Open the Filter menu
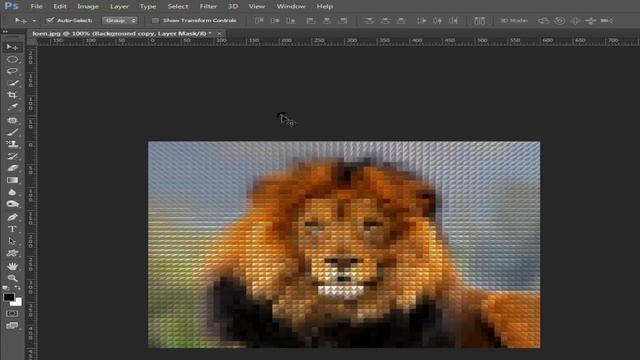The width and height of the screenshot is (640, 360). click(x=208, y=6)
